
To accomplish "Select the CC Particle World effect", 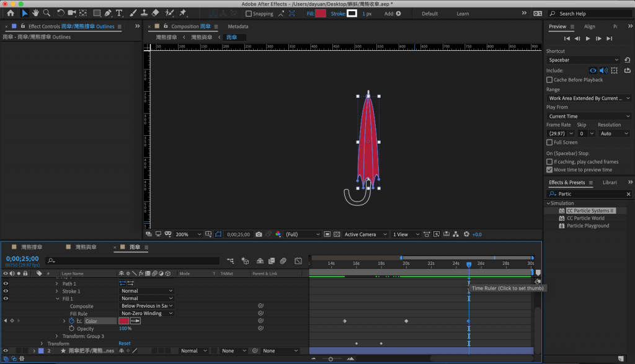I will coord(585,218).
